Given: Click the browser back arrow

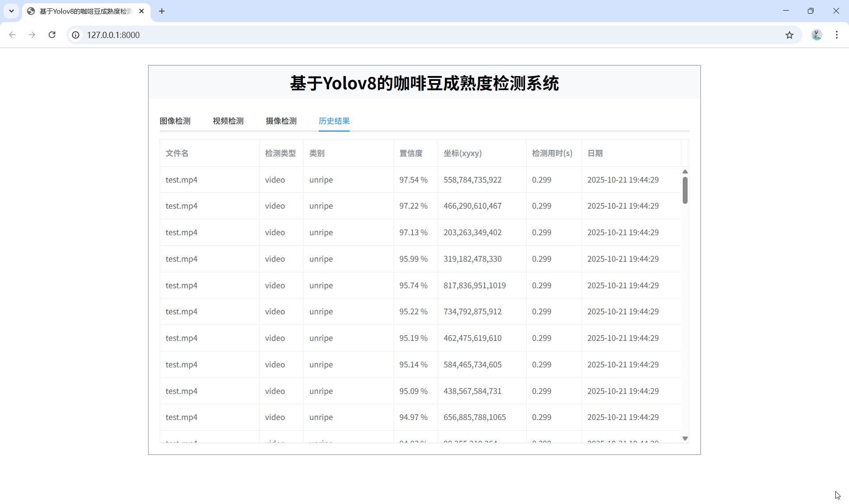Looking at the screenshot, I should pos(12,35).
